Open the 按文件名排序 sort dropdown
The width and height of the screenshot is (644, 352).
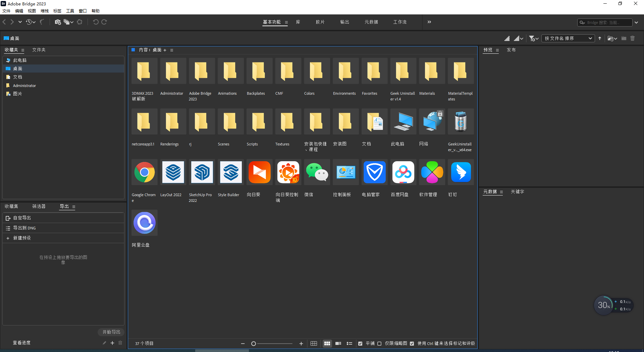tap(568, 38)
